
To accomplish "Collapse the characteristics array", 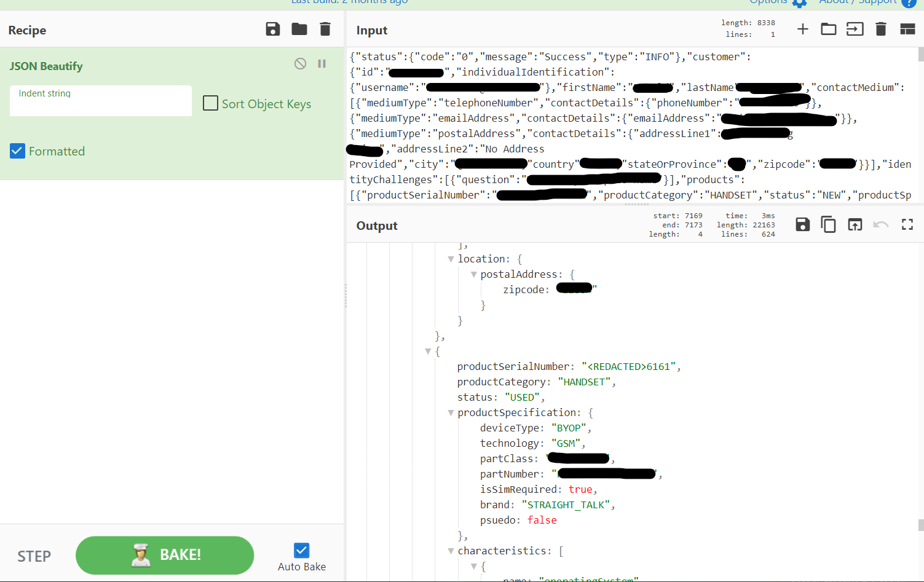I will (451, 551).
